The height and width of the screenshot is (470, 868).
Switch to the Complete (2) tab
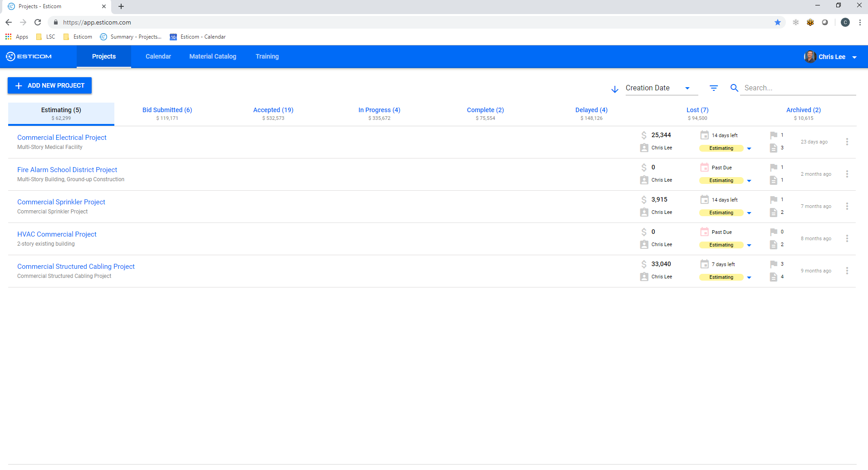[x=485, y=114]
